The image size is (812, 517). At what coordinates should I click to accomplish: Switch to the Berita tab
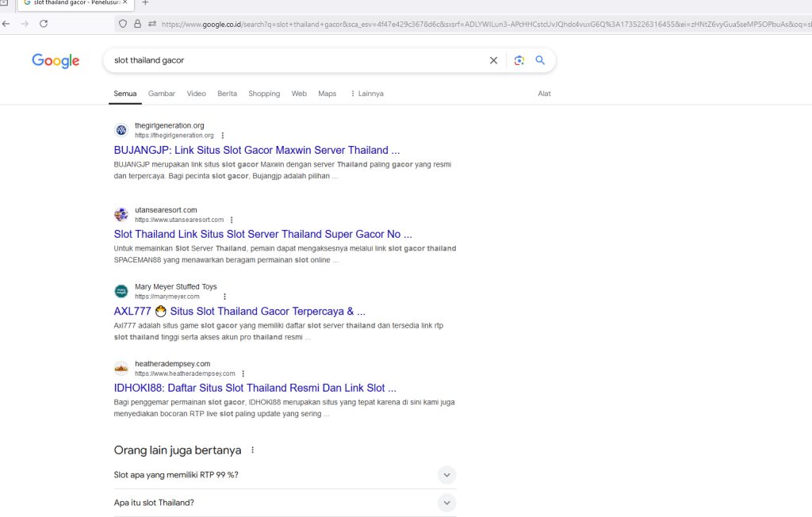tap(228, 94)
